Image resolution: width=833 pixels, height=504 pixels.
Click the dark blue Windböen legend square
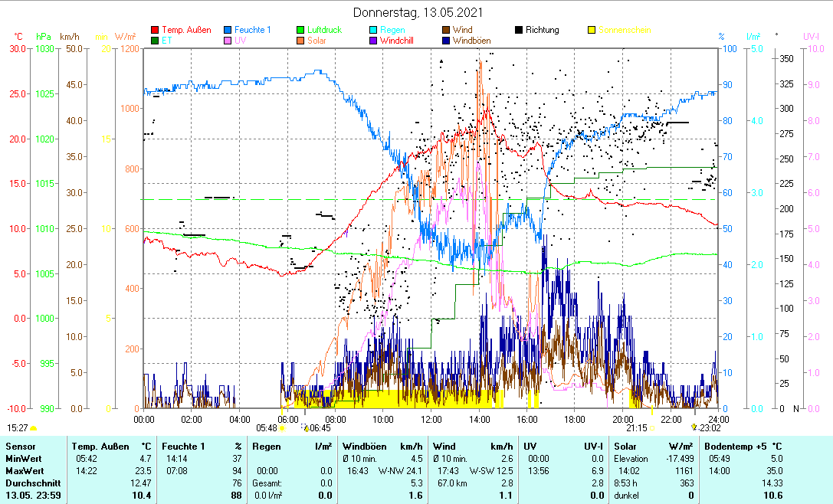(x=446, y=41)
